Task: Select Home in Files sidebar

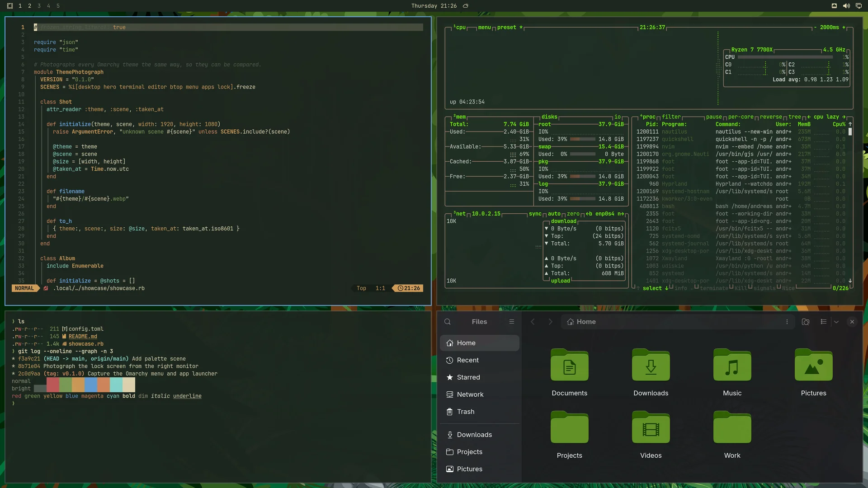Action: pos(480,343)
